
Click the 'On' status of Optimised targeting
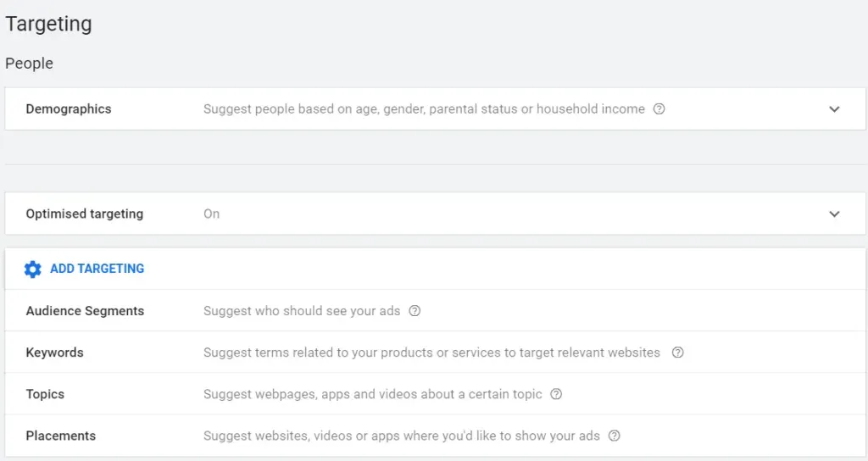point(211,214)
